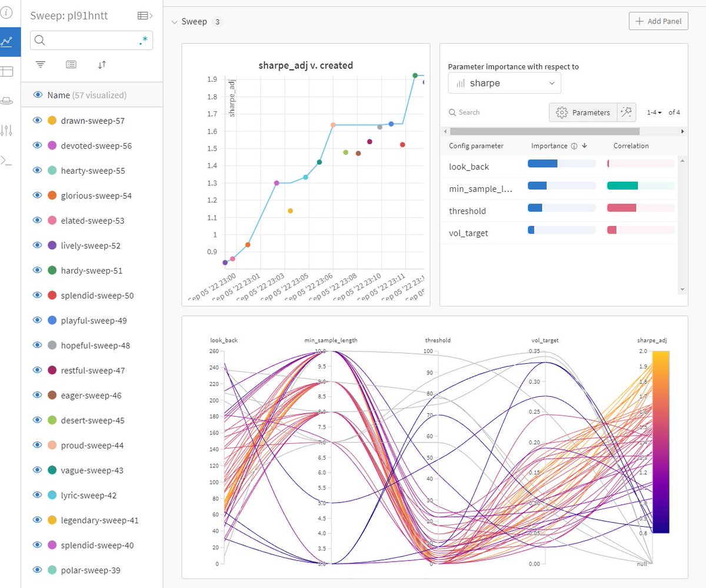Click the Add Panel button
This screenshot has height=588, width=706.
click(658, 21)
